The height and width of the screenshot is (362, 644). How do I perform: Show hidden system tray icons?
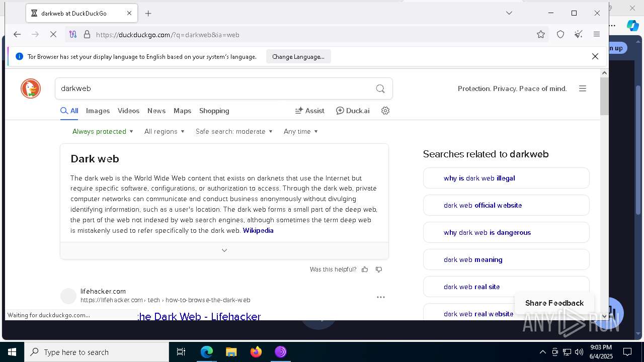(x=542, y=352)
